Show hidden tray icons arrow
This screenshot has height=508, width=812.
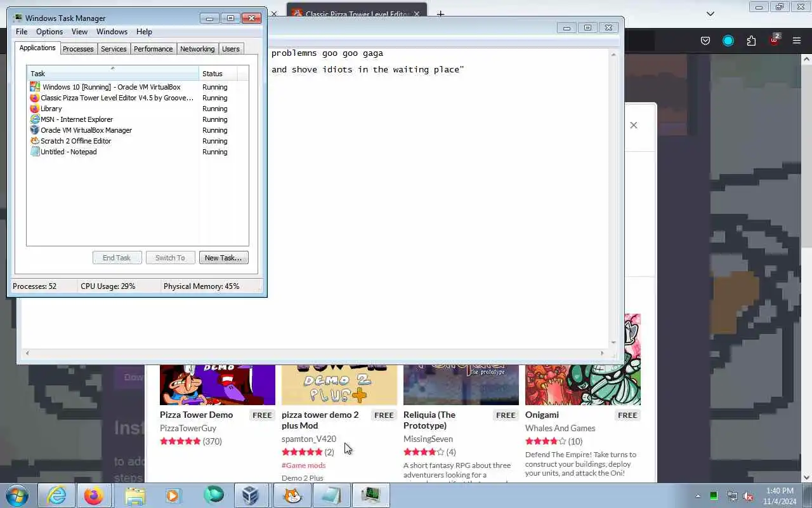pyautogui.click(x=698, y=496)
